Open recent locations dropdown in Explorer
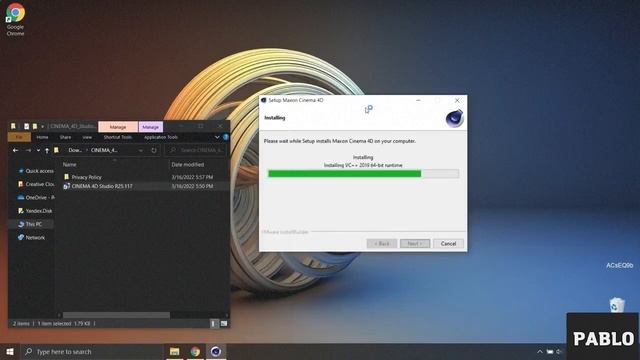The width and height of the screenshot is (640, 360). click(x=38, y=150)
